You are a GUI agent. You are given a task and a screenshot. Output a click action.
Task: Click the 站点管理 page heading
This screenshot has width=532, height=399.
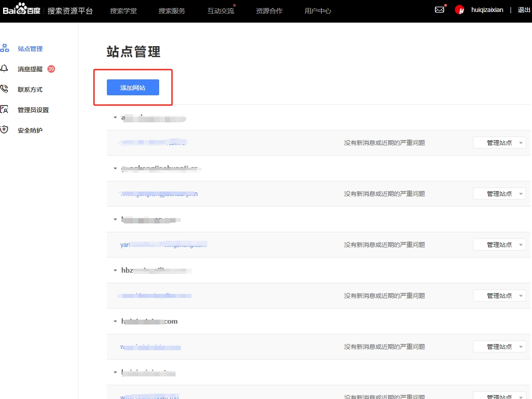(x=133, y=52)
